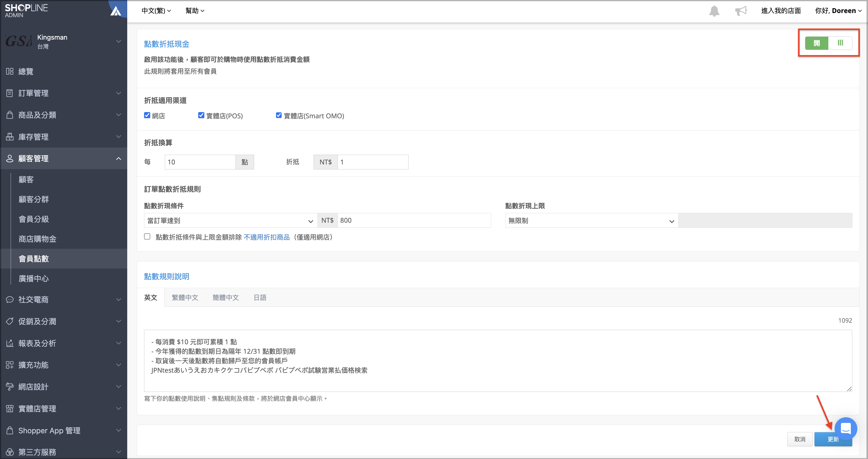Expand the 報表及分析 menu chevron

pyautogui.click(x=119, y=343)
